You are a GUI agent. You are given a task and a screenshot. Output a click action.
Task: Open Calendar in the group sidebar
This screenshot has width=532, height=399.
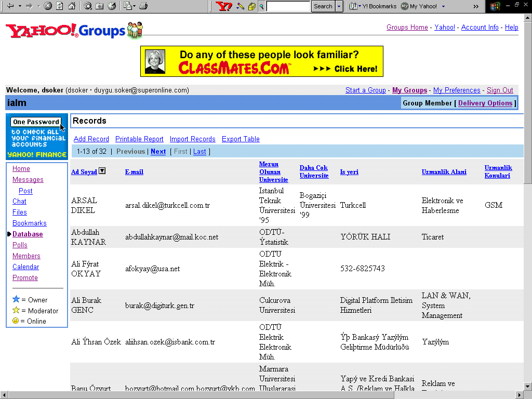tap(26, 267)
